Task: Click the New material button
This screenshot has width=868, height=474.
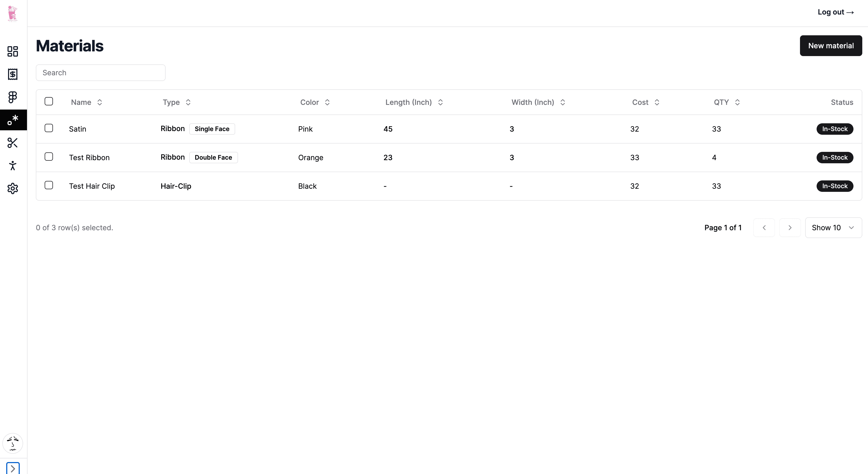Action: 831,46
